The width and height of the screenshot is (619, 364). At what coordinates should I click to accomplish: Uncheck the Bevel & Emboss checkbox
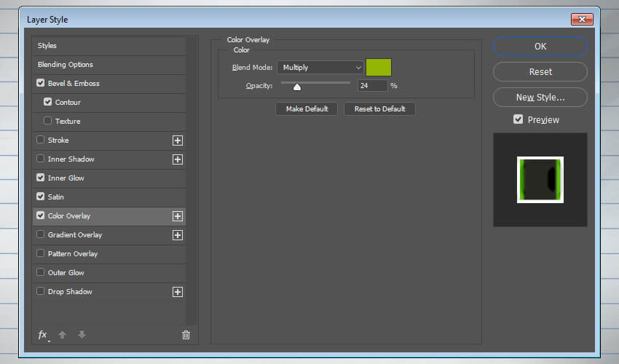(x=40, y=83)
